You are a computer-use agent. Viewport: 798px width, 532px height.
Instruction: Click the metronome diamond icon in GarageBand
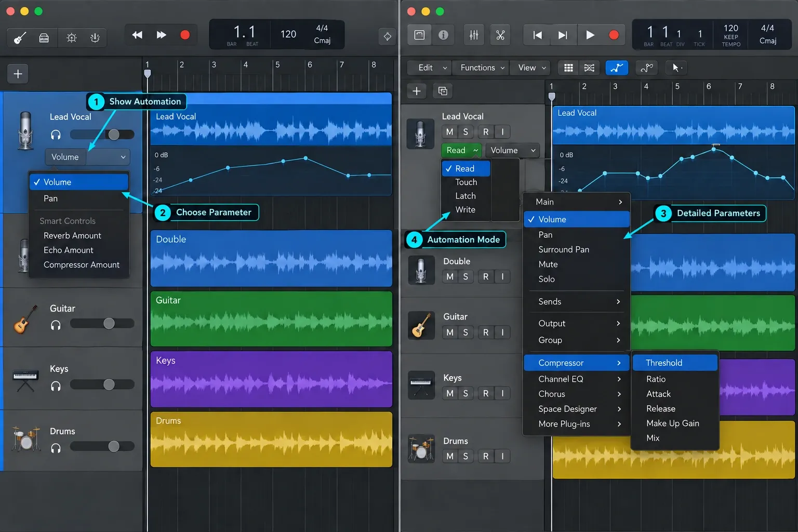tap(387, 36)
